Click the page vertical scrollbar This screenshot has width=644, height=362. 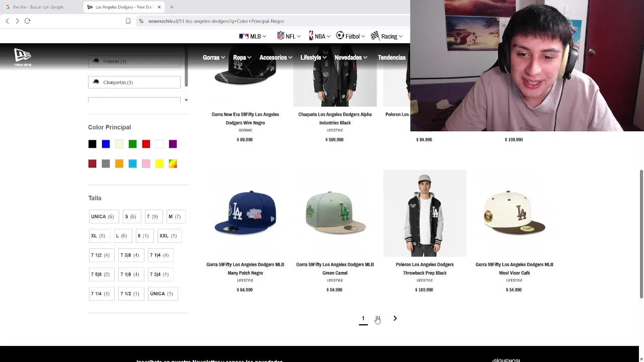[641, 234]
